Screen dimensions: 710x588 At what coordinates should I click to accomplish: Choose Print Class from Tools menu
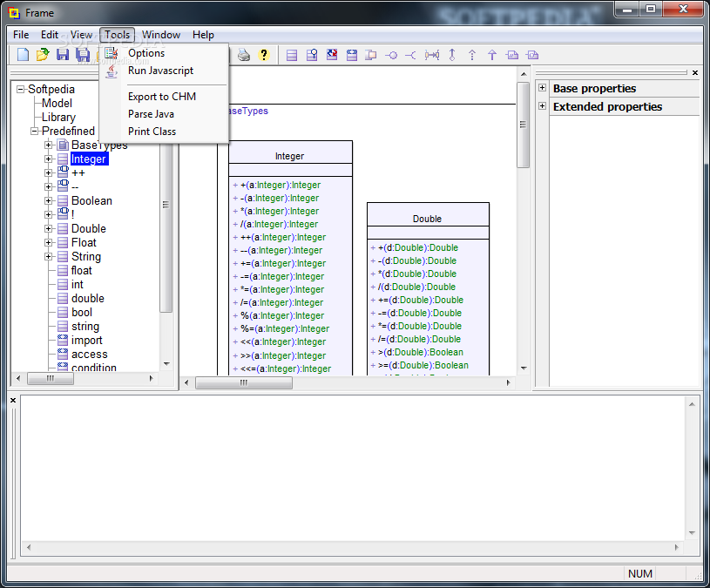point(164,132)
